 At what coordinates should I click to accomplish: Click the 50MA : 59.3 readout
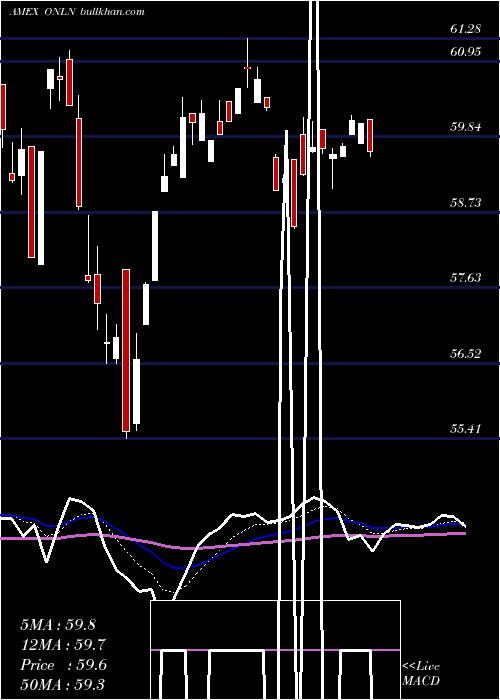[64, 685]
